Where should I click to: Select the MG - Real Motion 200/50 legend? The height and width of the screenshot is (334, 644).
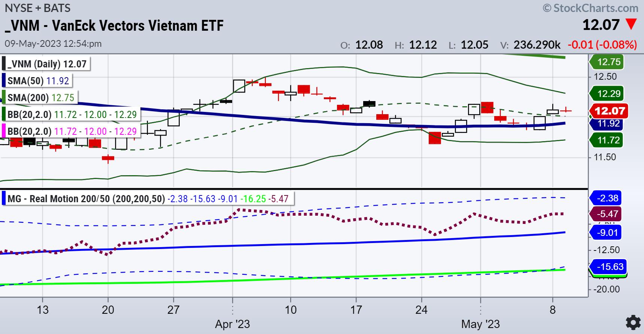click(148, 198)
